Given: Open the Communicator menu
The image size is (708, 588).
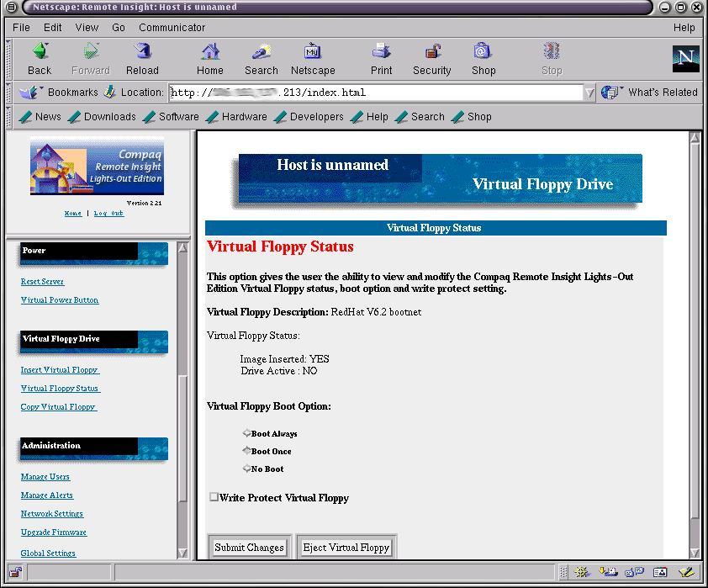Looking at the screenshot, I should 172,27.
